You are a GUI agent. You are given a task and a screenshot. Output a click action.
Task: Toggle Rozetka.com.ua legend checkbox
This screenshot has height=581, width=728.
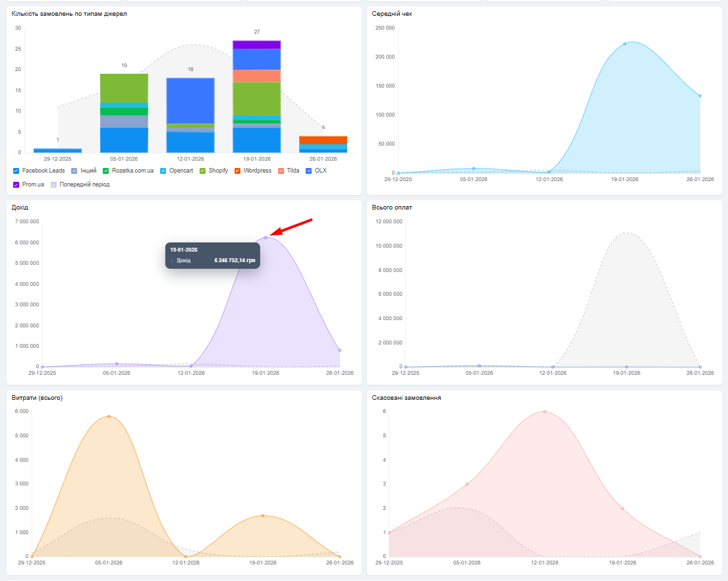pos(106,171)
